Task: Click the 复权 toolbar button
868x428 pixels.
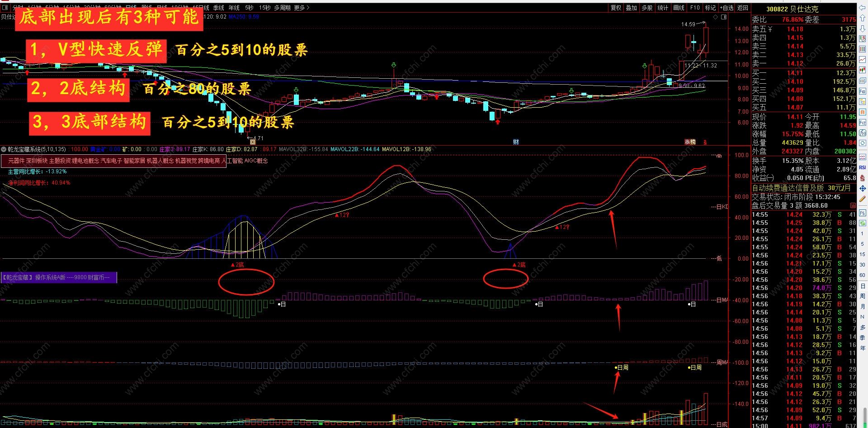Action: click(x=616, y=8)
